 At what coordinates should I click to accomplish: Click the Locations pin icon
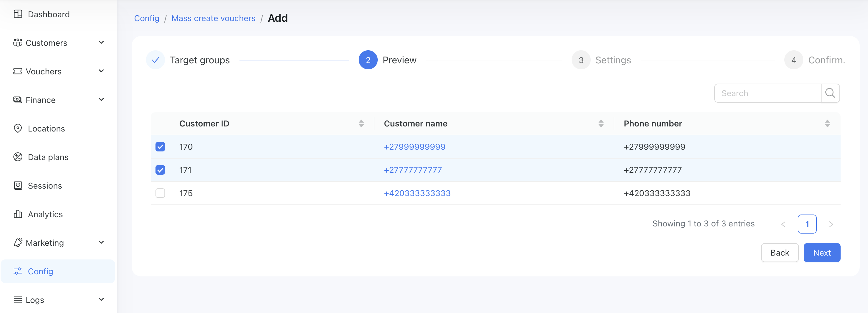pyautogui.click(x=18, y=129)
